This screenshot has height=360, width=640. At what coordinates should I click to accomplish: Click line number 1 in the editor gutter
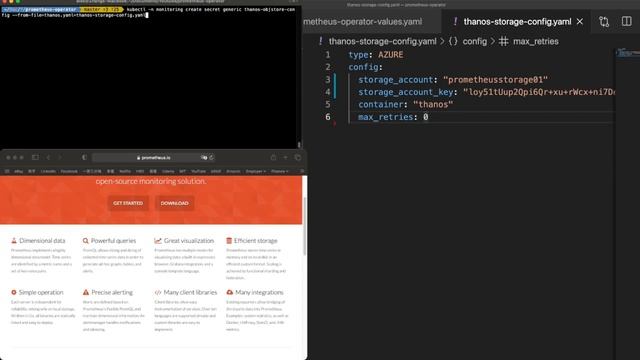pyautogui.click(x=327, y=55)
